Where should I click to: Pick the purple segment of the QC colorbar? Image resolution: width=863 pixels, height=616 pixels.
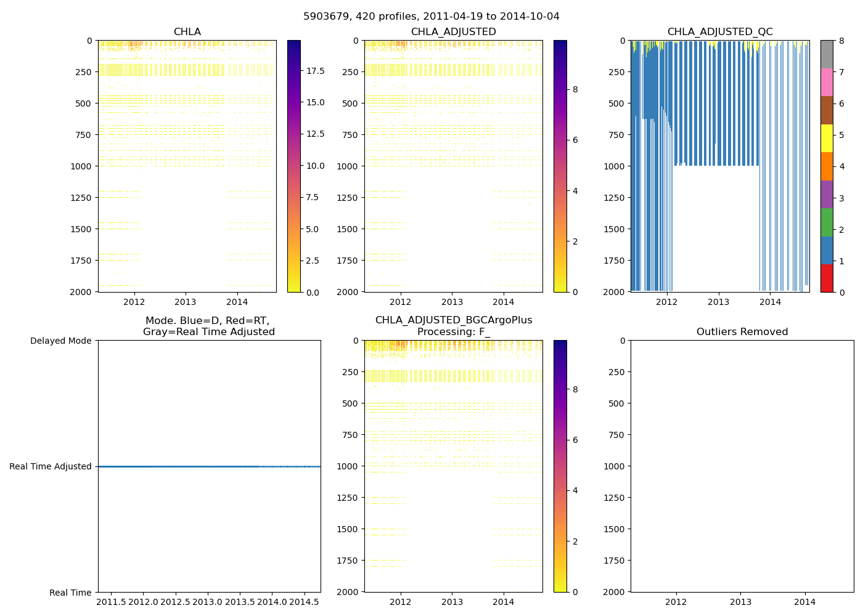827,195
